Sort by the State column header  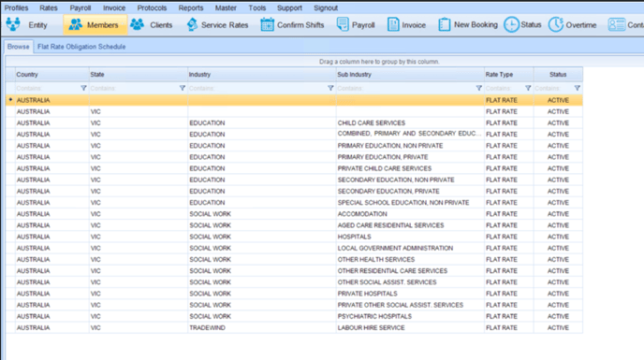(139, 74)
